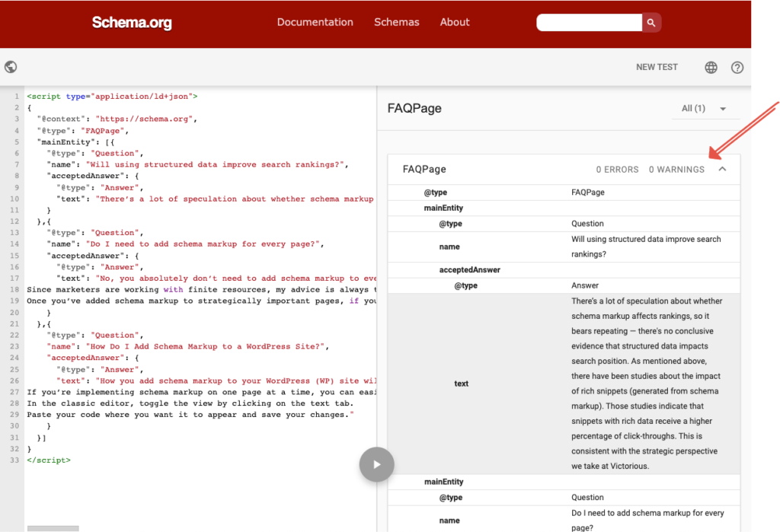
Task: Click the Schema.org logo
Action: point(132,23)
